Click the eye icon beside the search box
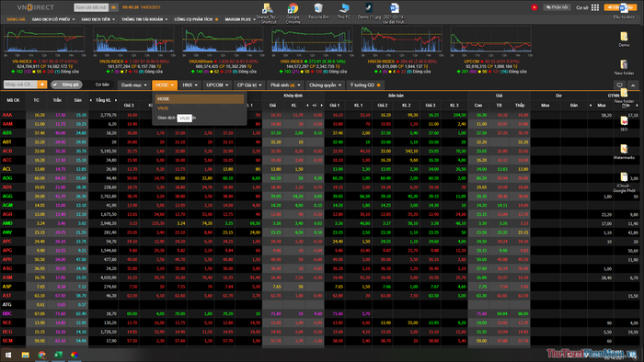The width and height of the screenshot is (644, 362). (x=114, y=7)
